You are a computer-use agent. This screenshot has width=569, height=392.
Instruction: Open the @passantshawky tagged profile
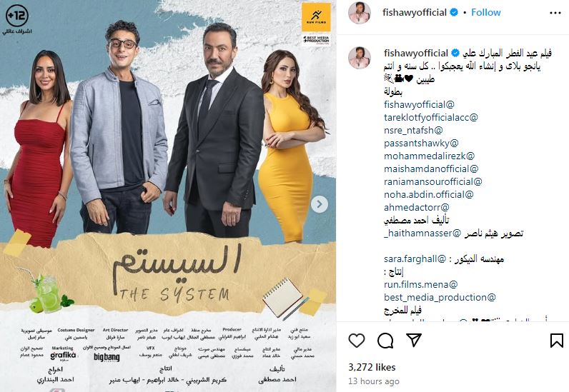pyautogui.click(x=421, y=144)
